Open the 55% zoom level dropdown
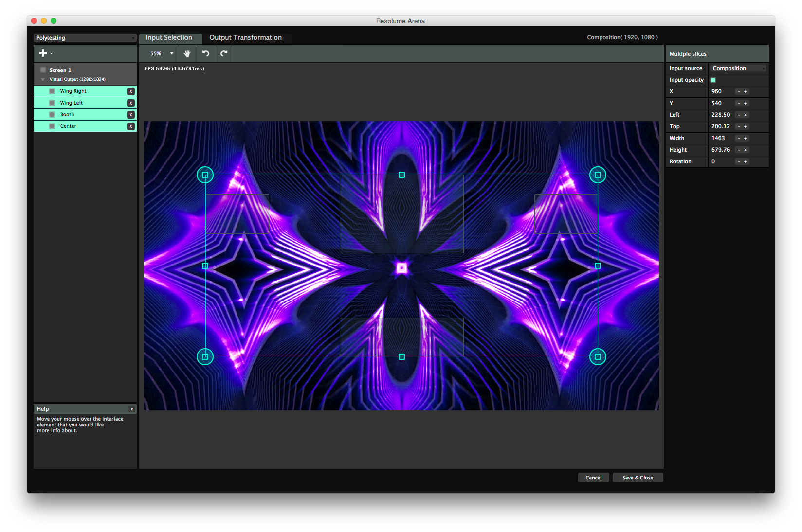The image size is (802, 532). [162, 53]
